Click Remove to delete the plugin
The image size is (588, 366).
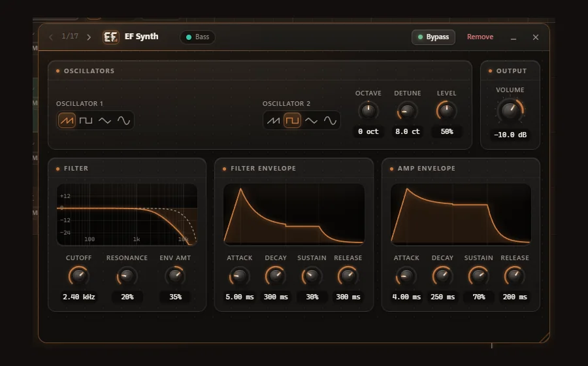coord(480,37)
